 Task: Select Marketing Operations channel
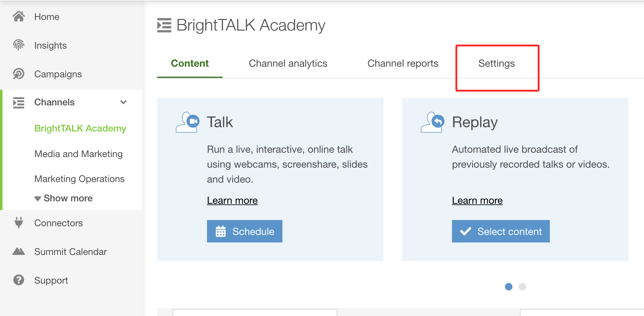[79, 179]
